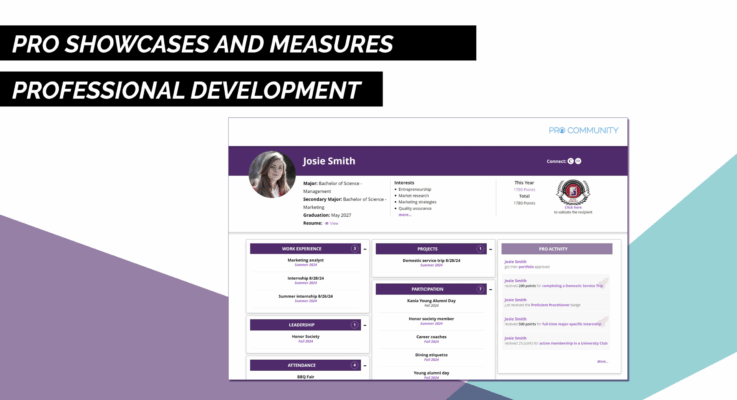Collapse the Projects section
737x400 pixels.
pos(491,248)
